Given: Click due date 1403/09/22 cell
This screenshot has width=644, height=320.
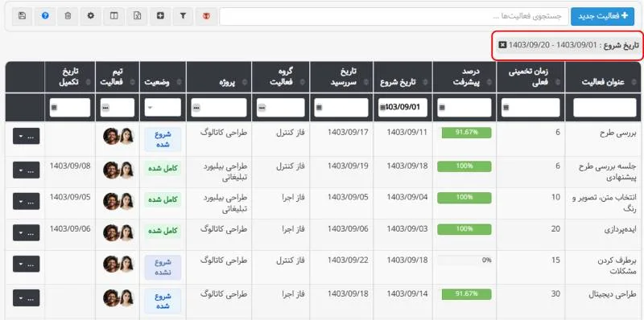Looking at the screenshot, I should coord(349,261).
